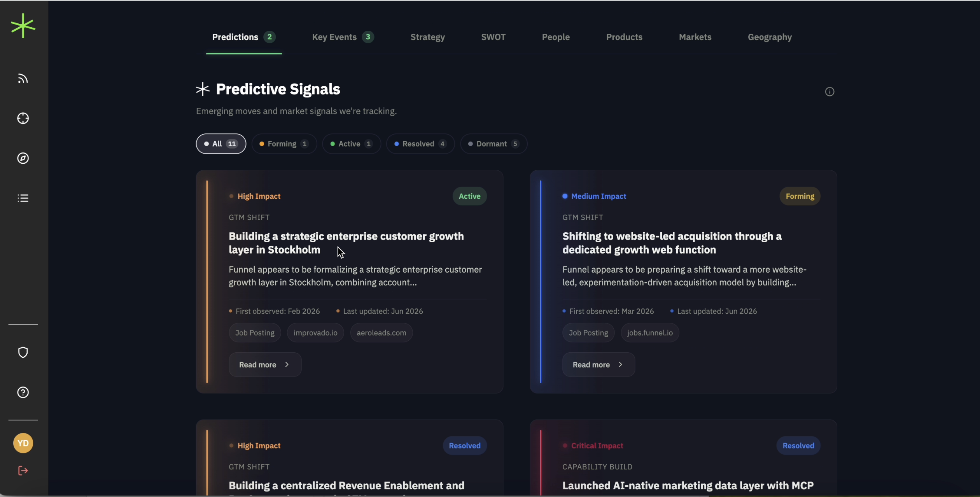
Task: Click Resolved badge on AI-native data layer card
Action: coord(798,446)
